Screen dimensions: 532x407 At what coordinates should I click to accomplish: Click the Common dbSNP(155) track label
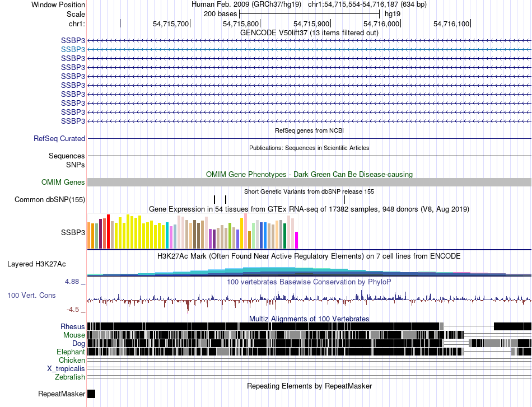click(50, 199)
